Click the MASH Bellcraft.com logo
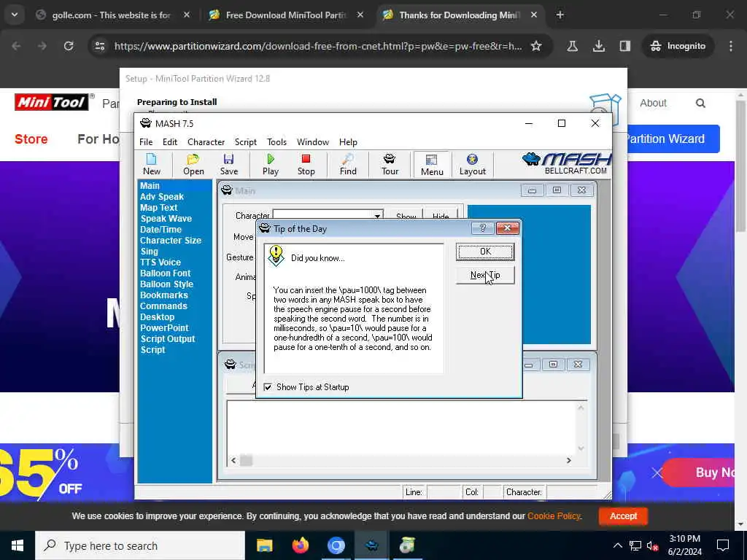The width and height of the screenshot is (747, 560). tap(566, 164)
